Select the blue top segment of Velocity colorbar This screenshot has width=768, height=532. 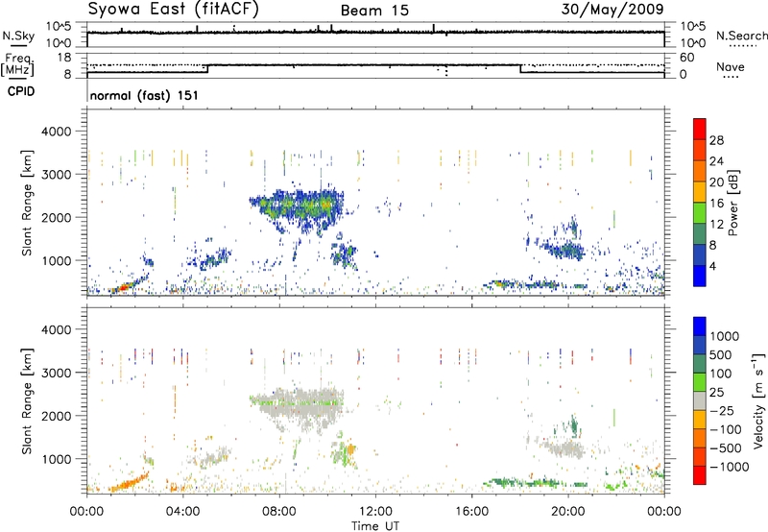[x=700, y=326]
